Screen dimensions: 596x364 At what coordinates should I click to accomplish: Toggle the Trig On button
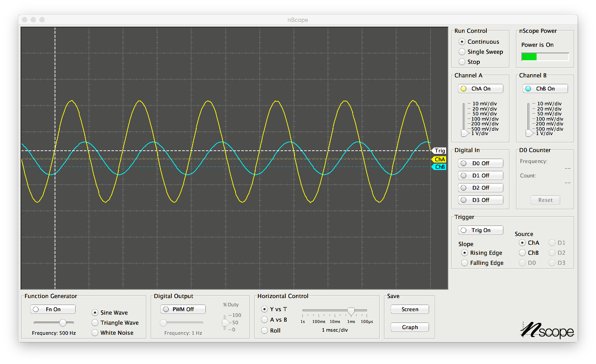[x=480, y=230]
